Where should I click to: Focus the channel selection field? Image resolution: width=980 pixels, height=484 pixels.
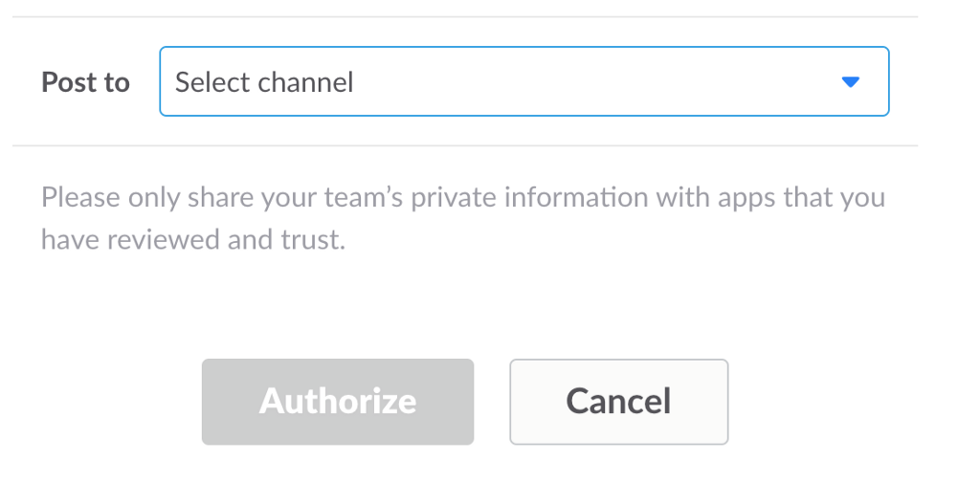523,82
